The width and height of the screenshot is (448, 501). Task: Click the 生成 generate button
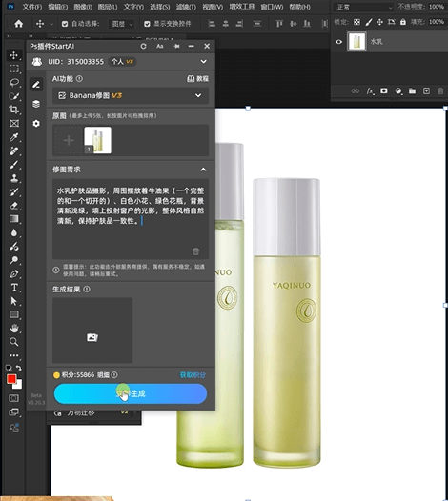pyautogui.click(x=131, y=393)
